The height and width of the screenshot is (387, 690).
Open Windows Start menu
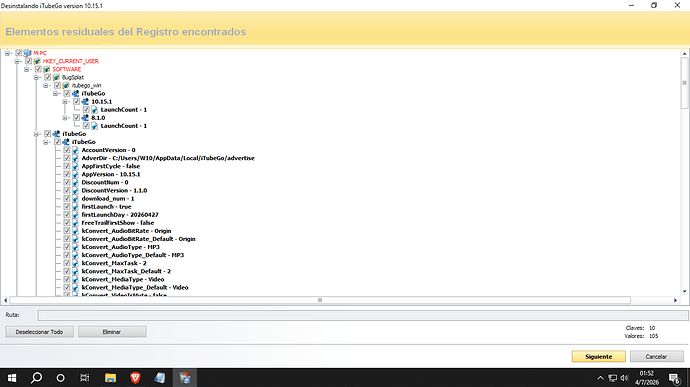(x=12, y=378)
